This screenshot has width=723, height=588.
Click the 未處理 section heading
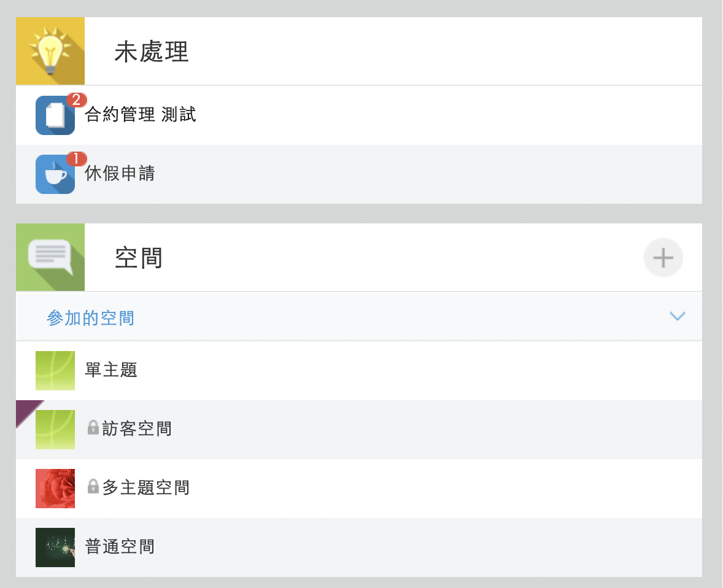point(151,53)
